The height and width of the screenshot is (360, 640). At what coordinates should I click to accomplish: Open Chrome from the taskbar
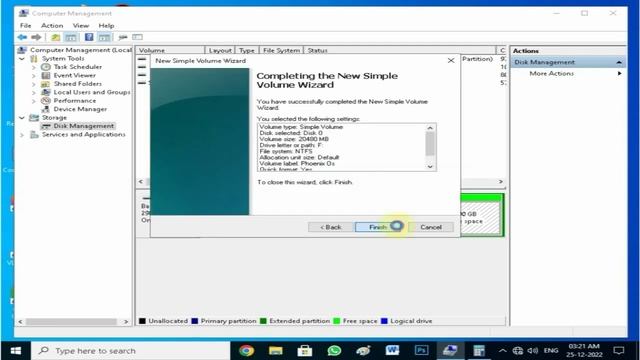(247, 350)
